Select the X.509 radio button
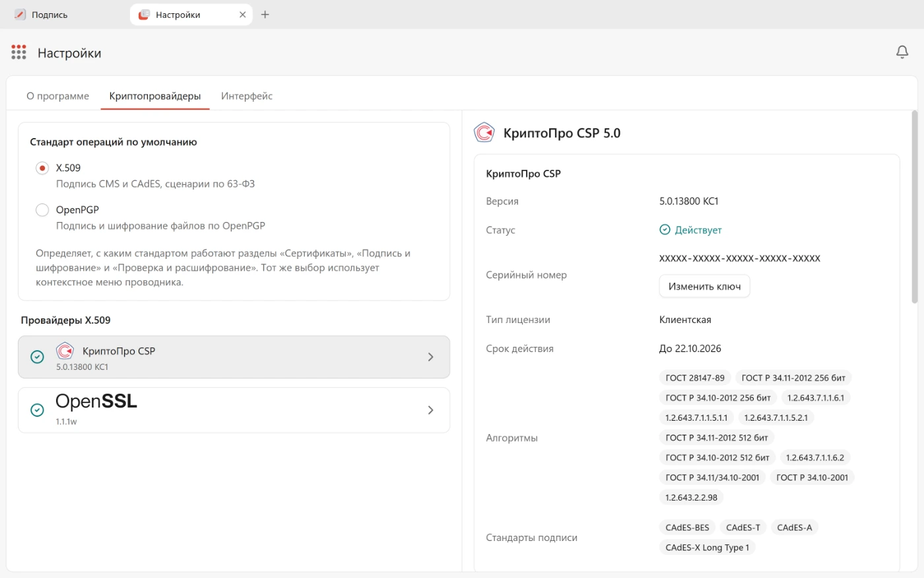 click(42, 168)
